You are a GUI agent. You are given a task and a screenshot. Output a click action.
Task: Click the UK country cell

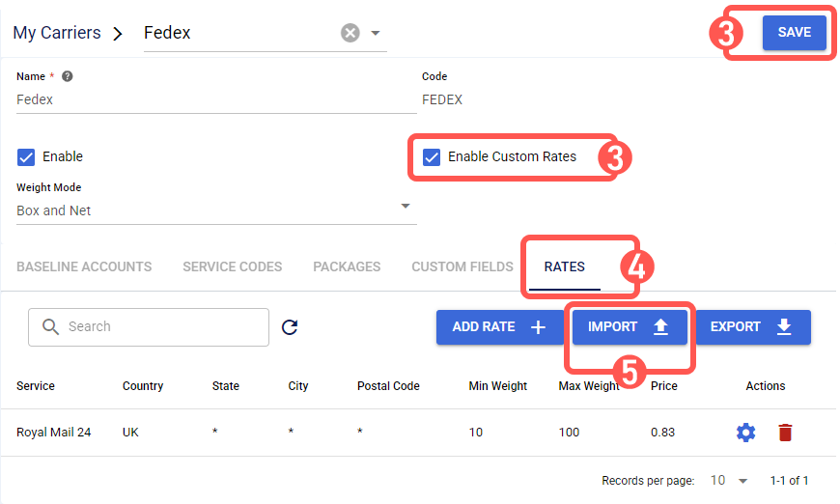tap(130, 433)
